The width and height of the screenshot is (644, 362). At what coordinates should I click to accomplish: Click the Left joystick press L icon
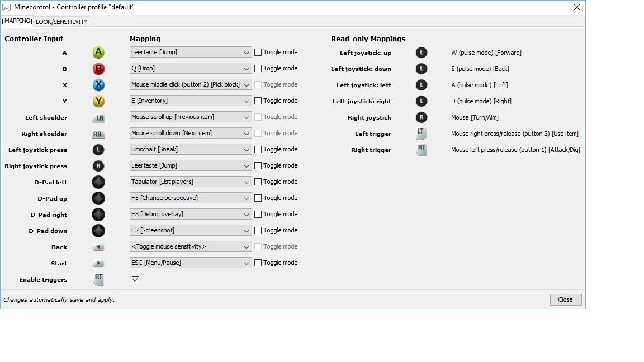(98, 150)
